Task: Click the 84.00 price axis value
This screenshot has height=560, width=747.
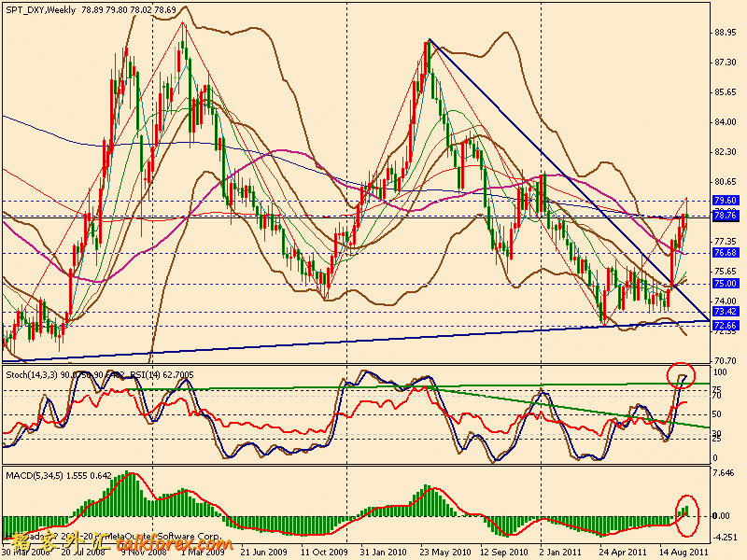Action: (726, 122)
